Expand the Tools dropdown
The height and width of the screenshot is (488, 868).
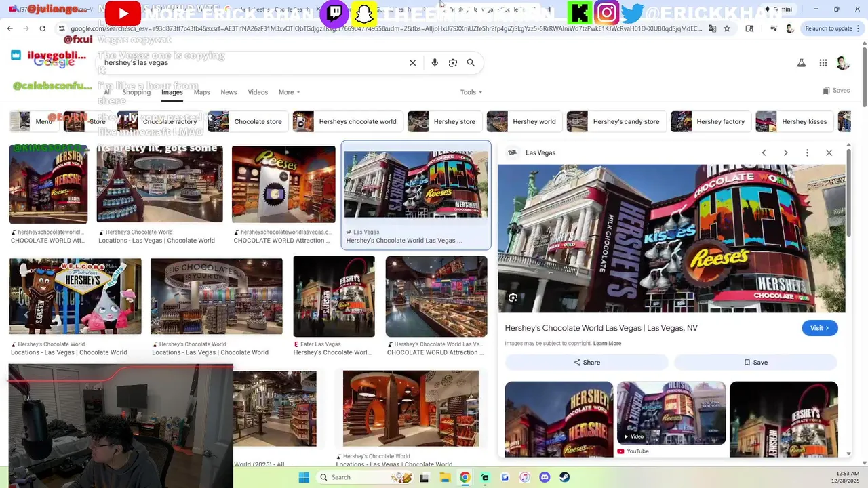(471, 92)
